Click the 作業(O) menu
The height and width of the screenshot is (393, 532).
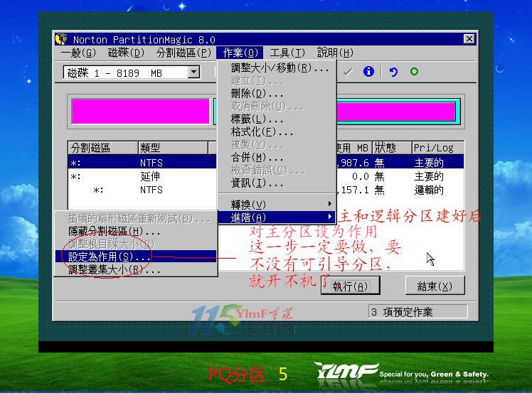[x=240, y=53]
